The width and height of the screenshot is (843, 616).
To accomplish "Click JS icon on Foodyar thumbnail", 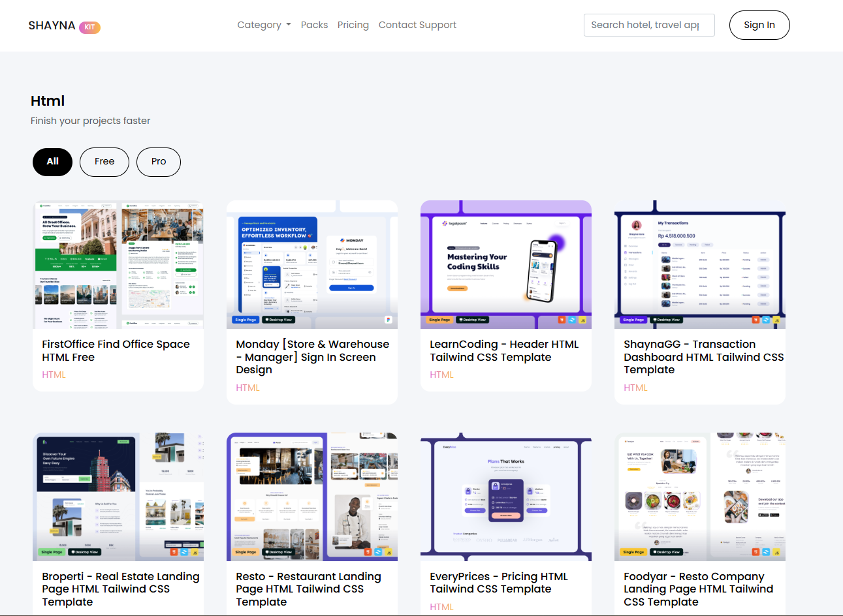I will click(776, 552).
